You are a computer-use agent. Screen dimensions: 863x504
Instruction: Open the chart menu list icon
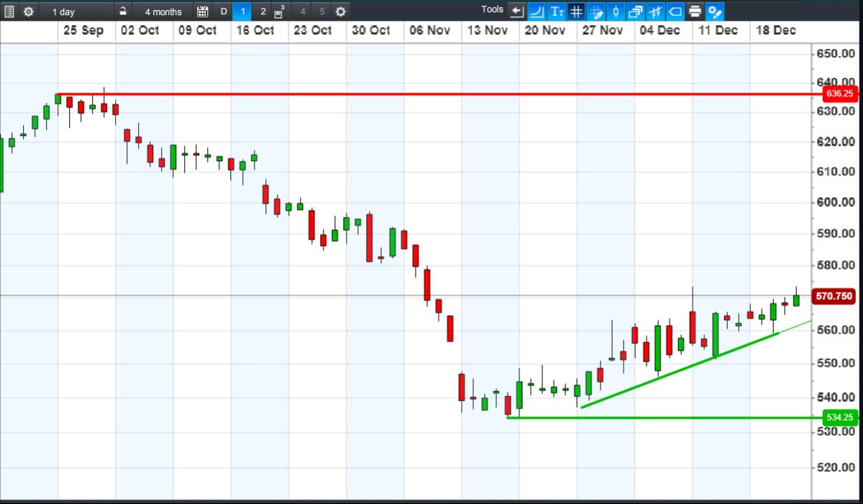pos(9,12)
